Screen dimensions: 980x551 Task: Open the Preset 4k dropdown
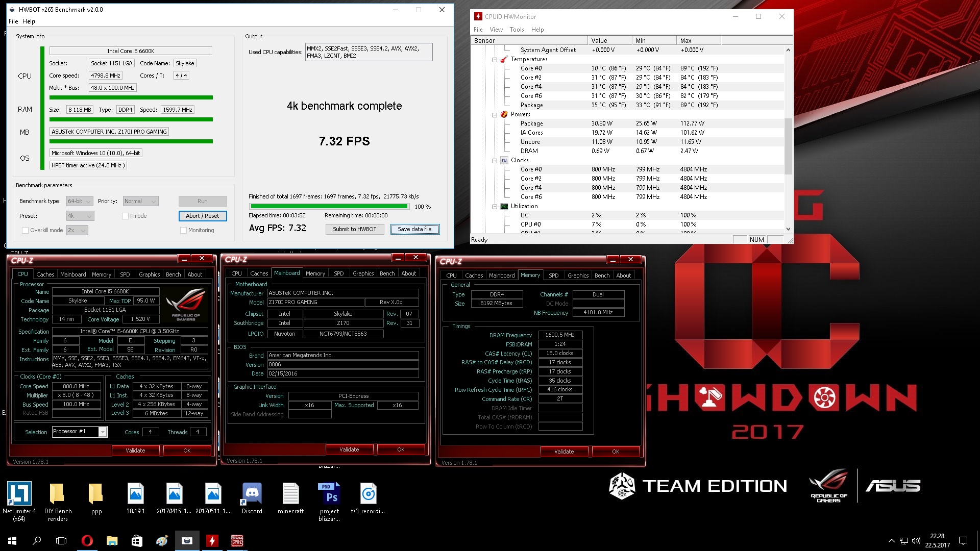80,216
